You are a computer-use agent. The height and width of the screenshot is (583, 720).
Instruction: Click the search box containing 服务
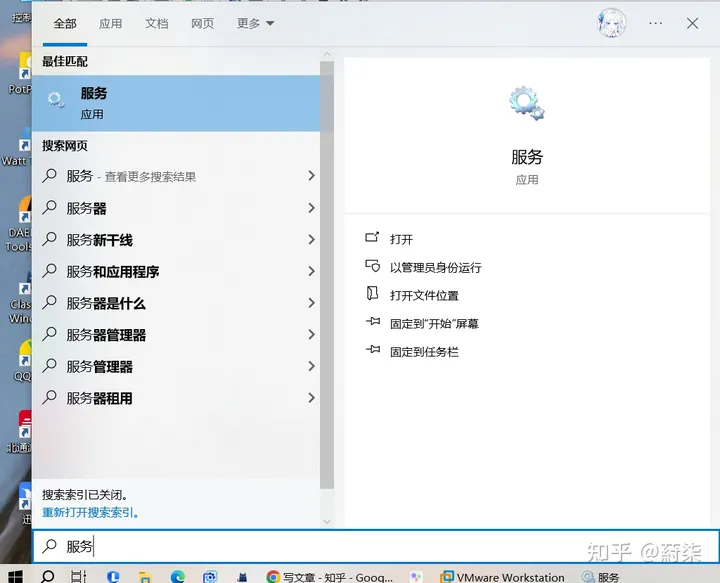coord(376,546)
